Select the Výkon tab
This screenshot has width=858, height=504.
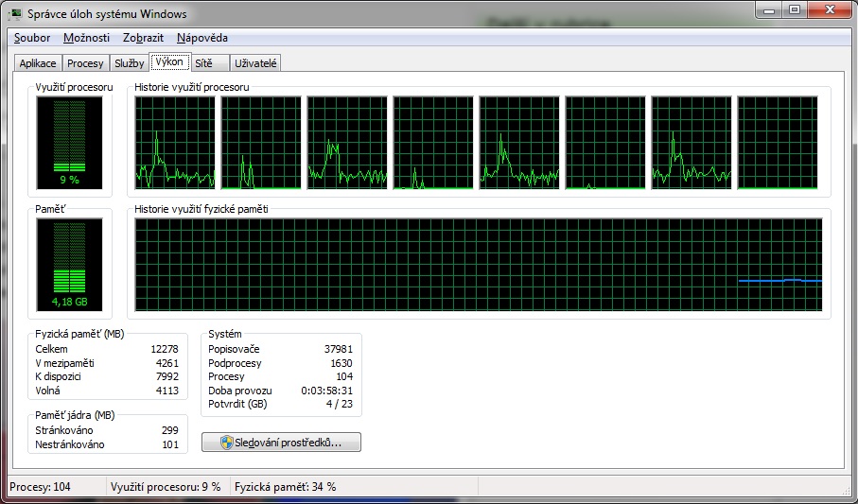[169, 61]
